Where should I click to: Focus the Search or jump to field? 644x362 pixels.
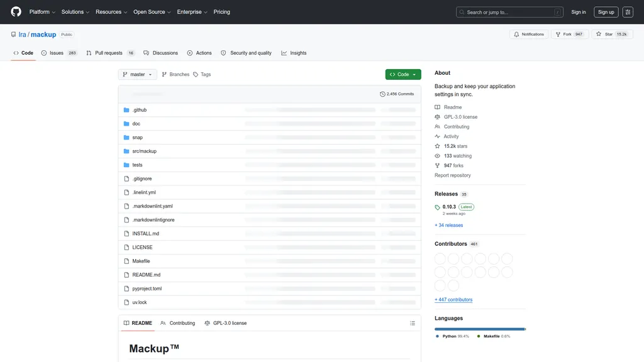coord(509,13)
